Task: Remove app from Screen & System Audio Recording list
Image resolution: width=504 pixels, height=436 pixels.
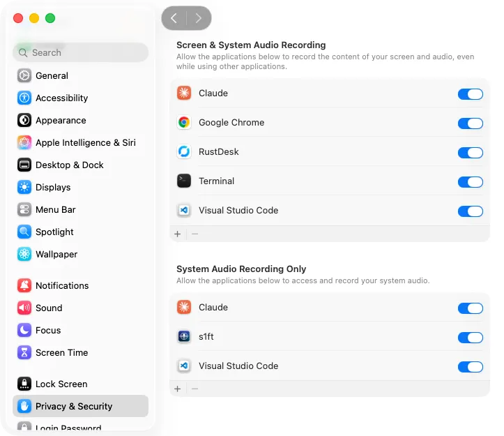Action: 194,234
